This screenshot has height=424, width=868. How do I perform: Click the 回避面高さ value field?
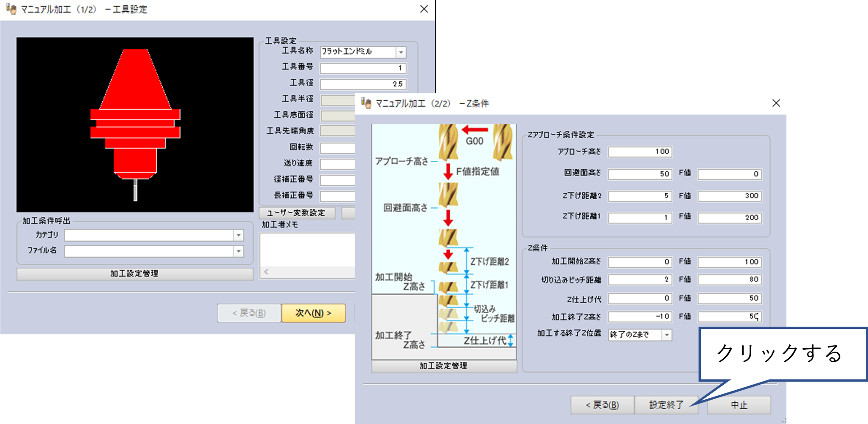point(640,174)
